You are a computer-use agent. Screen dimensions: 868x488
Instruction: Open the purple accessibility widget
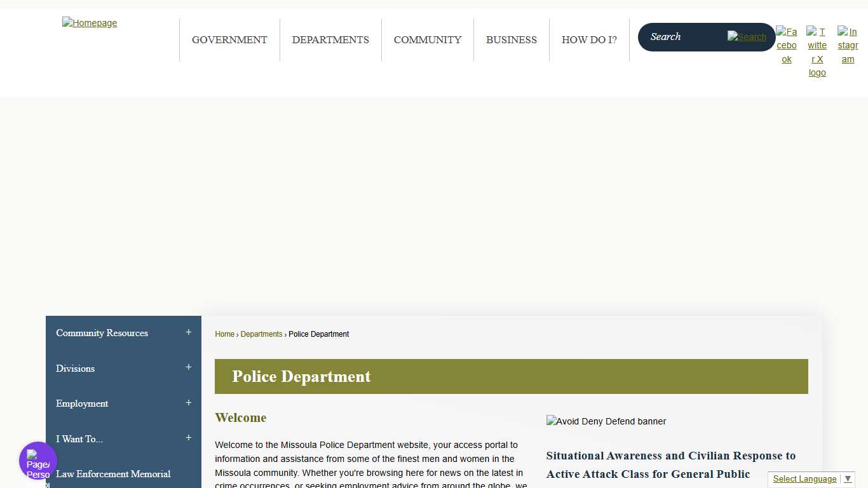coord(37,460)
